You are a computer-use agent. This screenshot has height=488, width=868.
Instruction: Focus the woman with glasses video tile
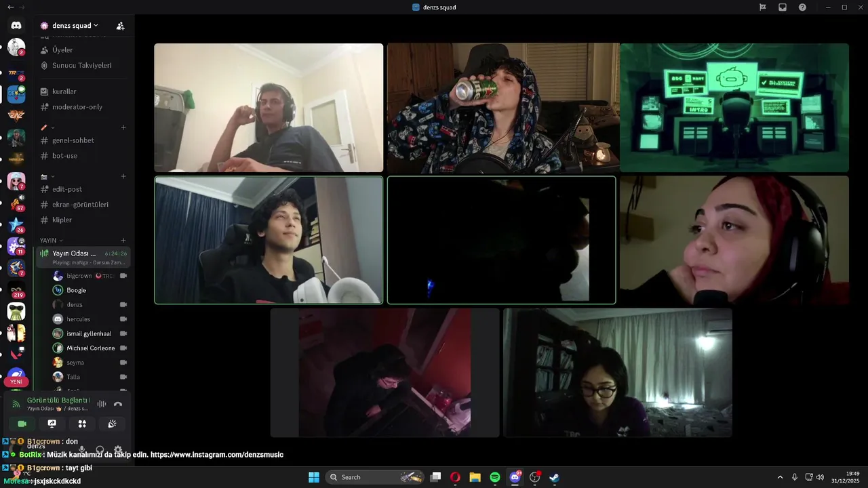pos(618,373)
